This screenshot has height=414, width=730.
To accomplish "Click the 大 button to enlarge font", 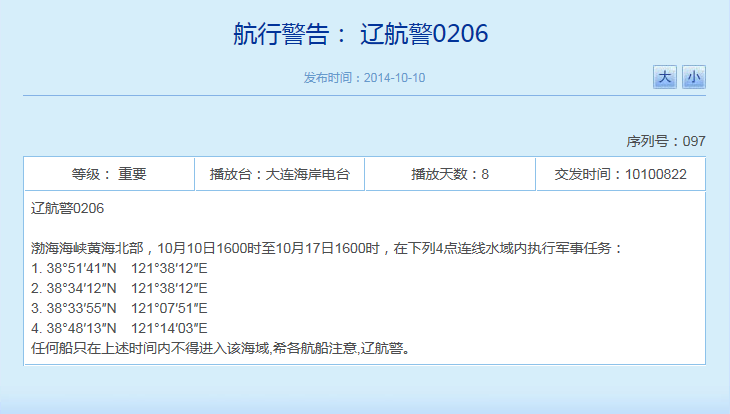I will (665, 77).
